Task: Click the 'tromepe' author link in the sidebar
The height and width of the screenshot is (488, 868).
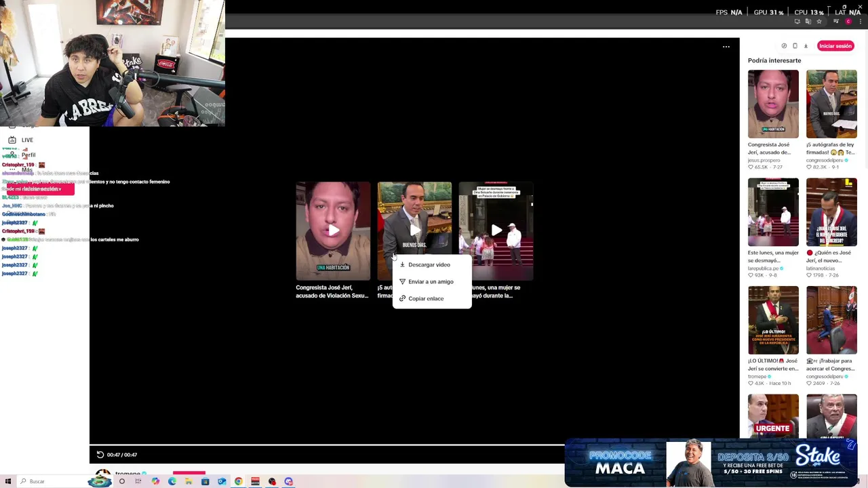Action: [x=757, y=376]
